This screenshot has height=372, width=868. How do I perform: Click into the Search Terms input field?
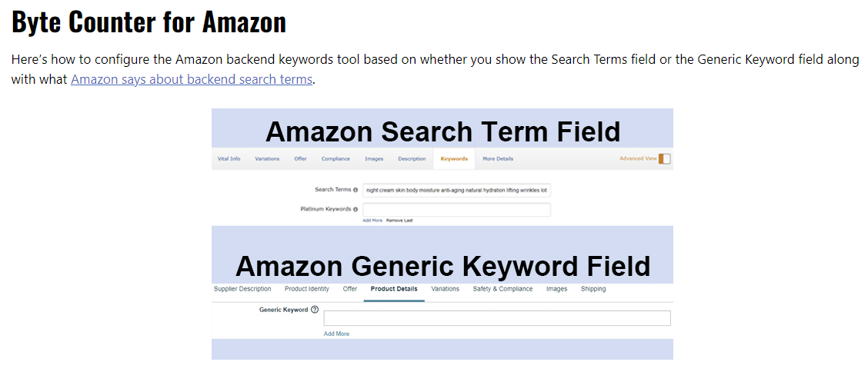click(456, 190)
